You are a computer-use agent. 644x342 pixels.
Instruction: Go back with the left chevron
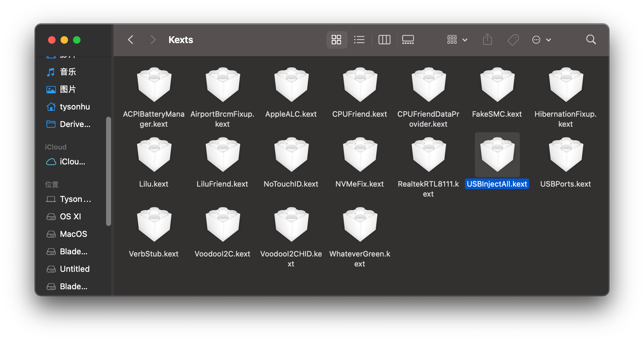(131, 40)
